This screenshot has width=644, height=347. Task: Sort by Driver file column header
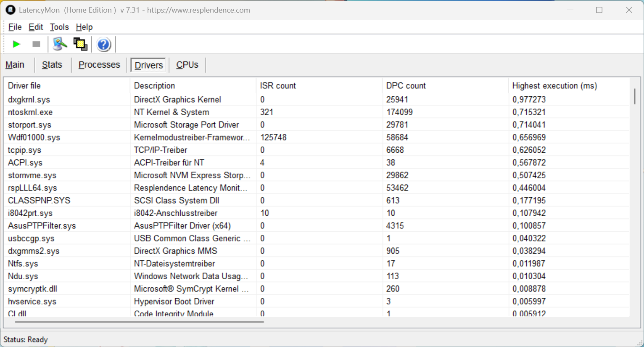point(67,86)
